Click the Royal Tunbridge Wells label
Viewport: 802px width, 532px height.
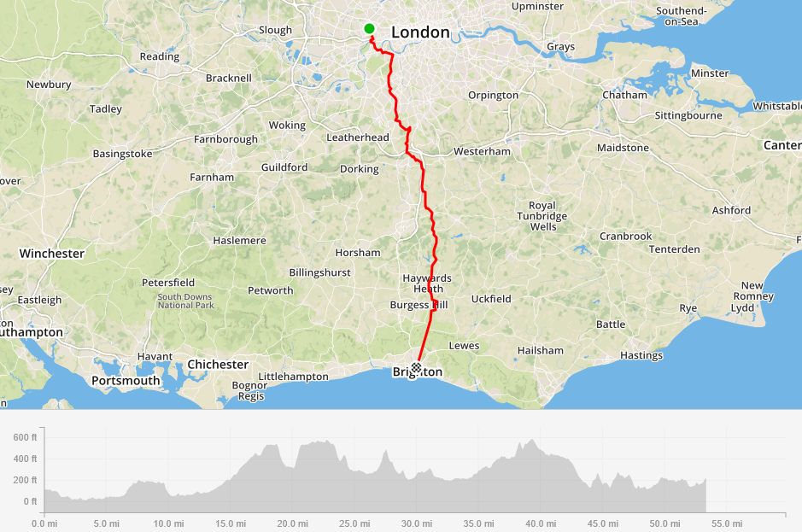[542, 216]
